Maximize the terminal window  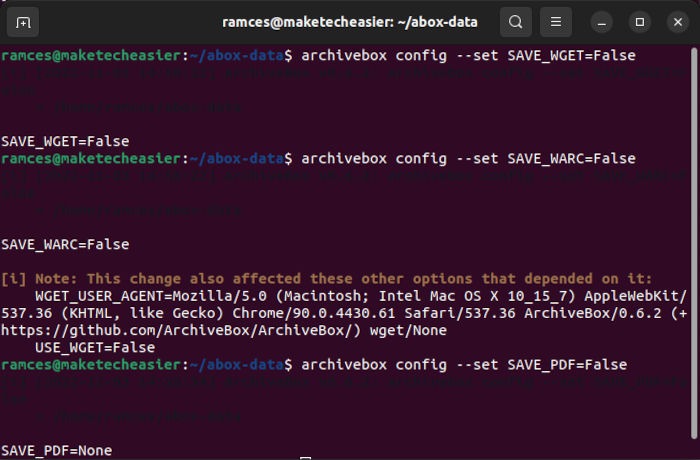tap(640, 22)
